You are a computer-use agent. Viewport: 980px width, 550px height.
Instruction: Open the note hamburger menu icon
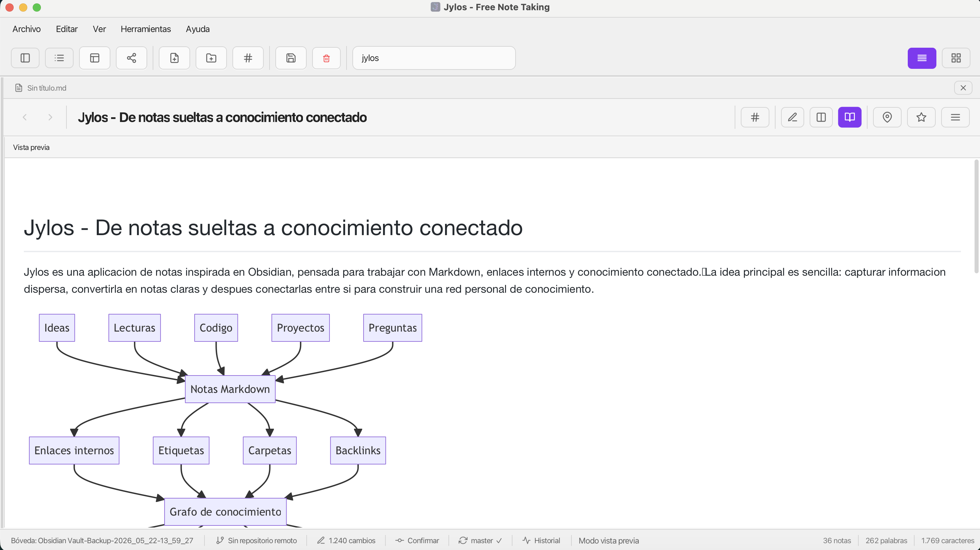point(955,117)
